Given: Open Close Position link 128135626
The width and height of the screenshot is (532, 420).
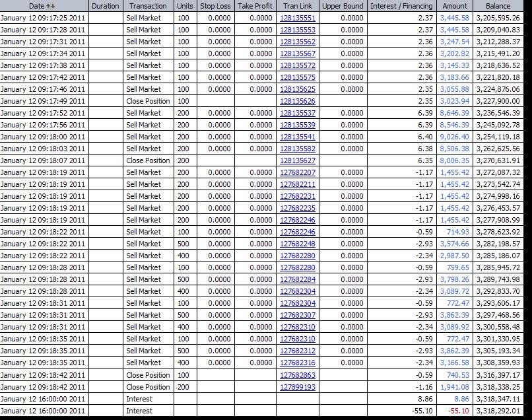Looking at the screenshot, I should tap(298, 101).
